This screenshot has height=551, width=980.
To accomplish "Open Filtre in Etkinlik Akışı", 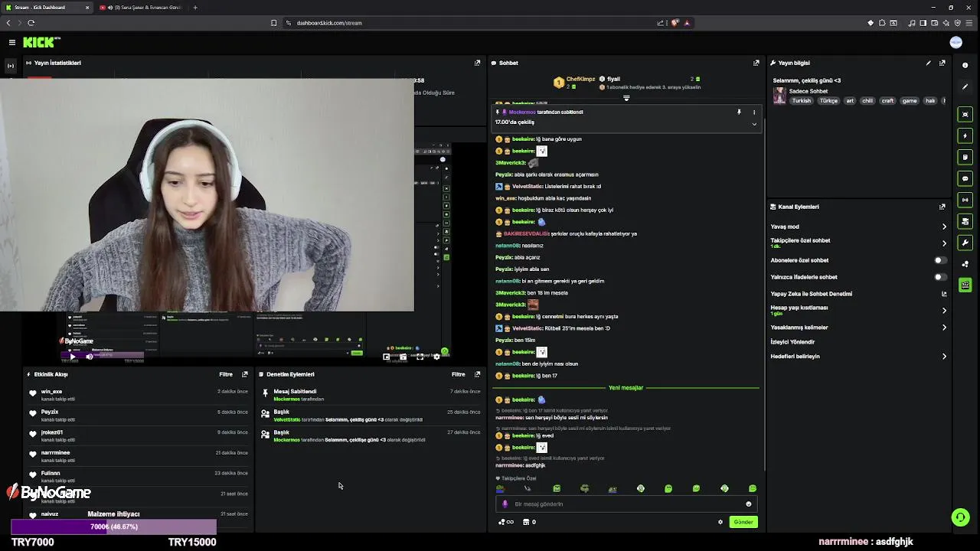I will point(226,374).
